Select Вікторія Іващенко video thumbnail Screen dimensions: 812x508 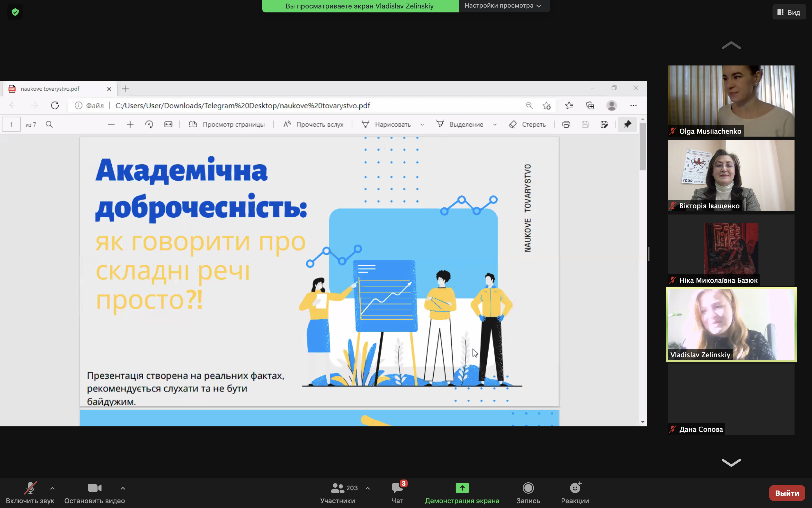(731, 175)
